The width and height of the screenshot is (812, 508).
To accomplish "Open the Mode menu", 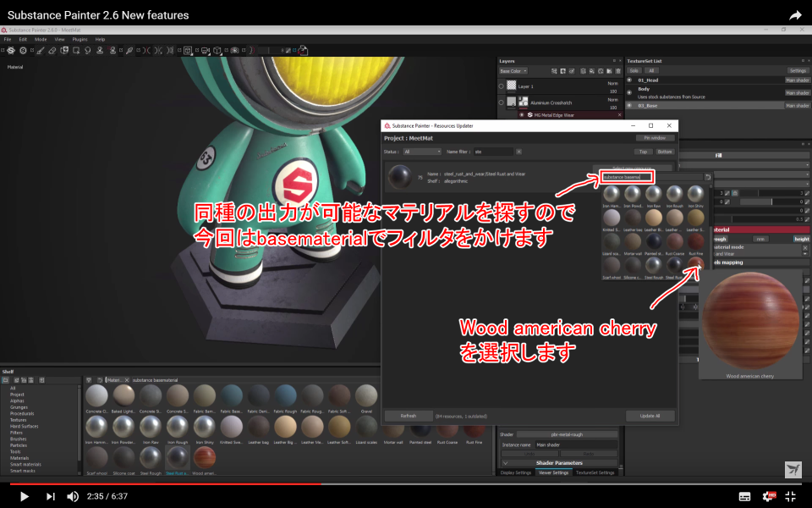I will coord(41,40).
